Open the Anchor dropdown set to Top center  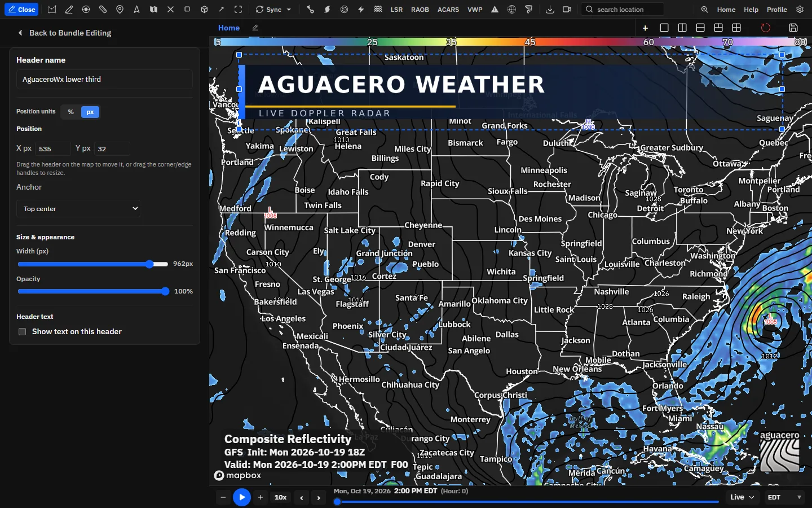click(78, 209)
